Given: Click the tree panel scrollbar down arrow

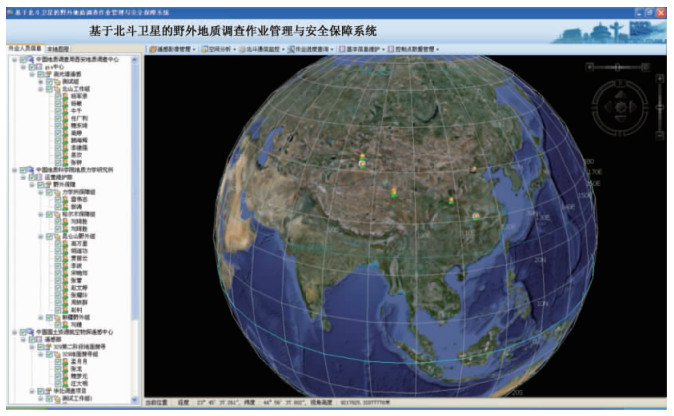Looking at the screenshot, I should 135,400.
